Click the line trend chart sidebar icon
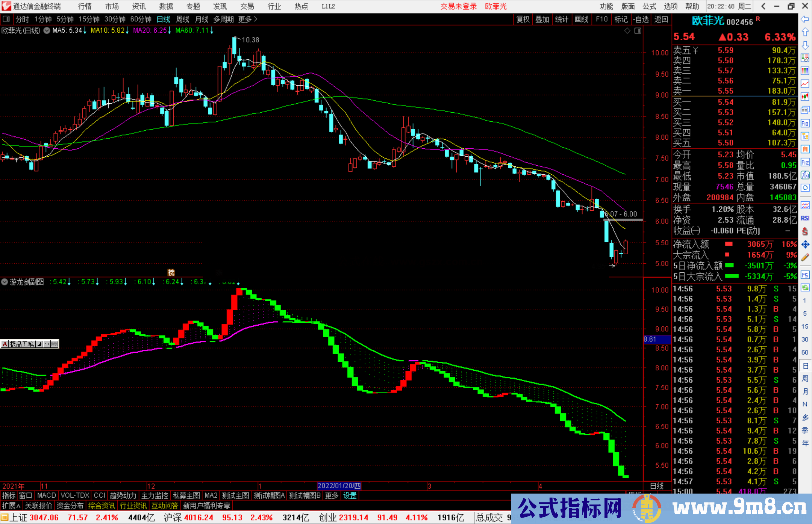Screen dimensions: 812x524 pyautogui.click(x=805, y=84)
